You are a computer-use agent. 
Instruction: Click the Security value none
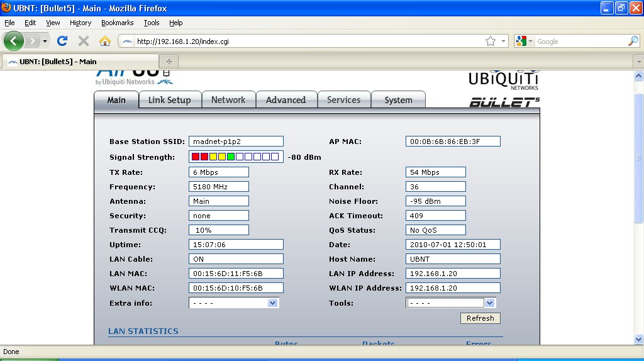(x=218, y=216)
